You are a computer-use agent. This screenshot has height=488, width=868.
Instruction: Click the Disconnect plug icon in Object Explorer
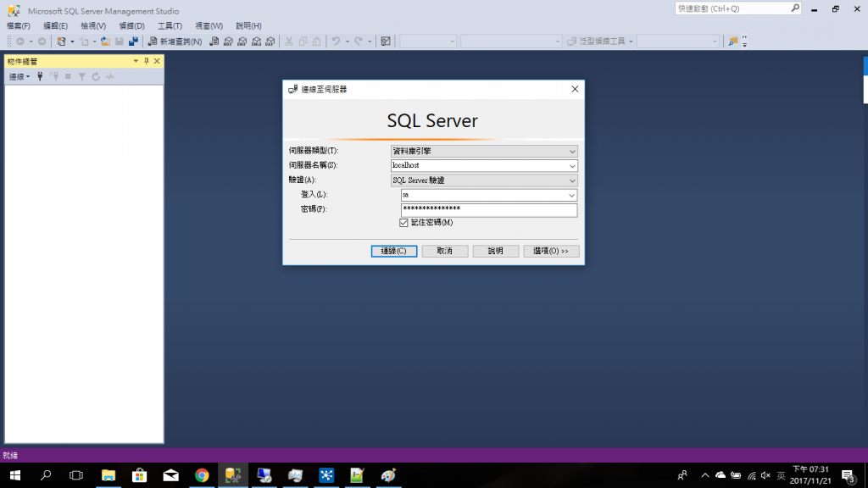[x=54, y=76]
